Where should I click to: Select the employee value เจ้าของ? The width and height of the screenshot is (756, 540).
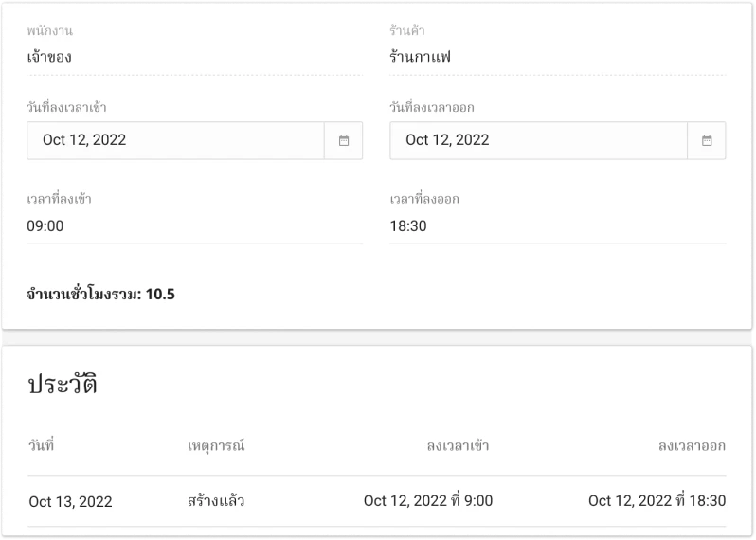[x=49, y=57]
